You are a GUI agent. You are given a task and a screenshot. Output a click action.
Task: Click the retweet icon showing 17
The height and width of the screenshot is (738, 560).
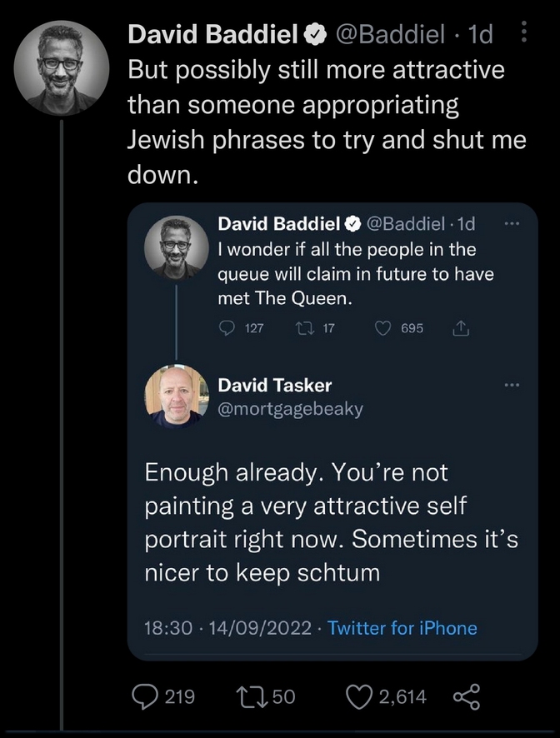pos(304,328)
